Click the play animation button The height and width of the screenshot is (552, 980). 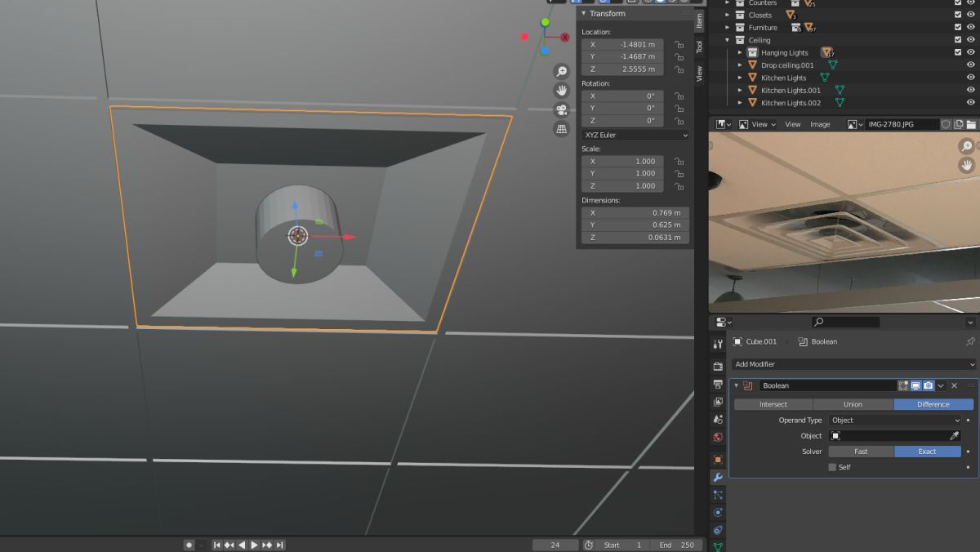tap(254, 545)
